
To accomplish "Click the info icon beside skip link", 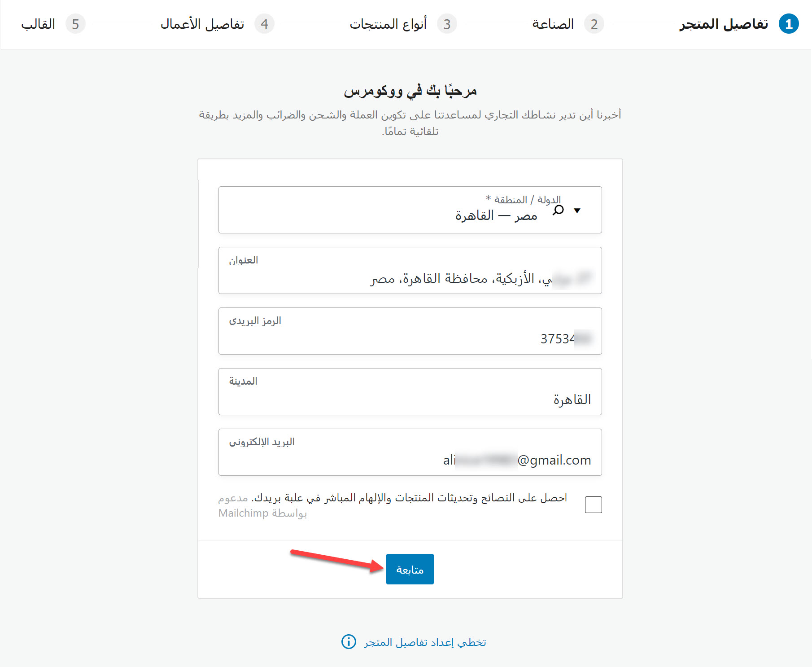I will [x=349, y=642].
